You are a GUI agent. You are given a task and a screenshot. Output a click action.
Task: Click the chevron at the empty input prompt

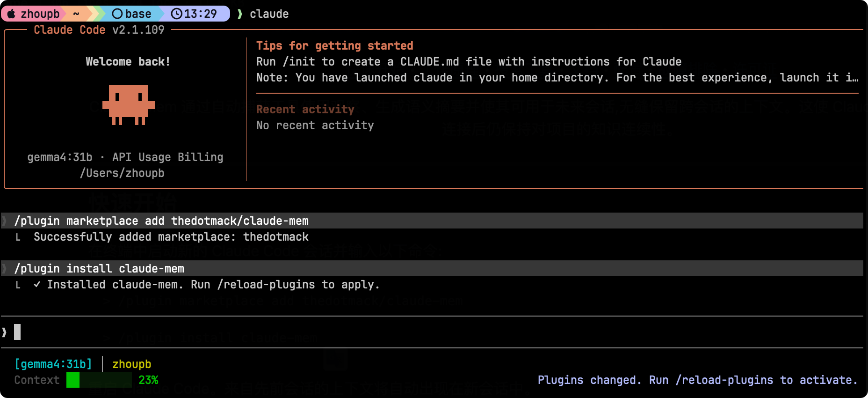click(5, 332)
